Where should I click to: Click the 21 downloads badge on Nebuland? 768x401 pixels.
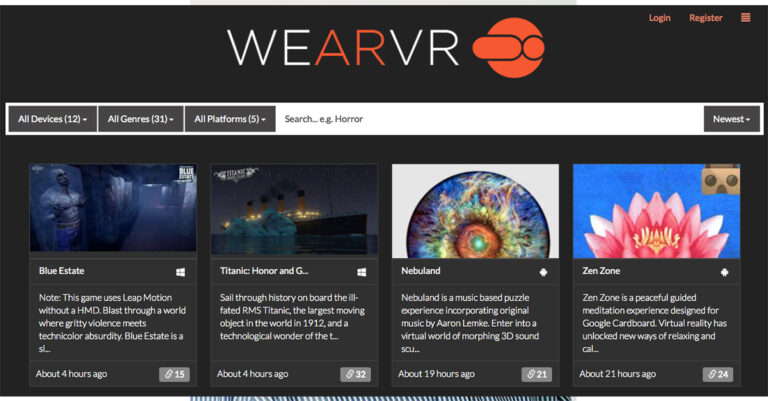537,374
